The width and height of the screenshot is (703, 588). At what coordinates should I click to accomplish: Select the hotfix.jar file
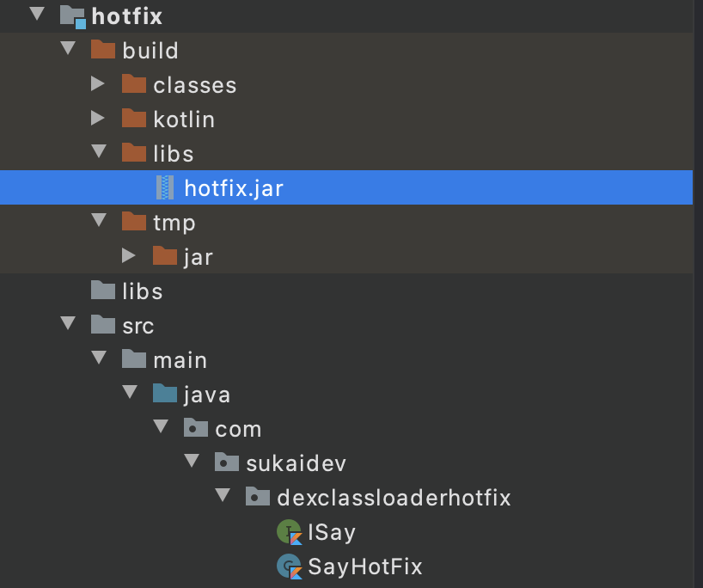click(x=234, y=188)
